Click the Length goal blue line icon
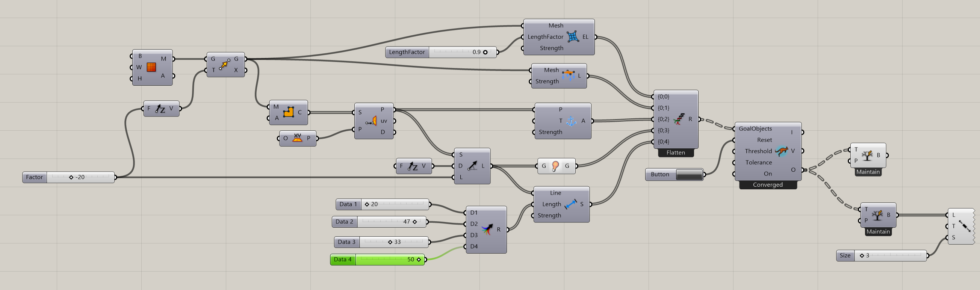Viewport: 980px width, 290px height. pos(571,204)
